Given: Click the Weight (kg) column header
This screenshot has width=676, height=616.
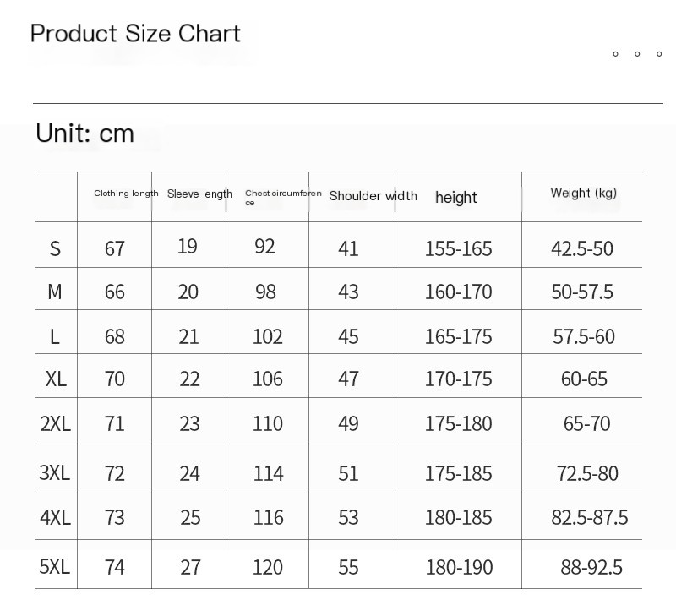Looking at the screenshot, I should coord(583,193).
